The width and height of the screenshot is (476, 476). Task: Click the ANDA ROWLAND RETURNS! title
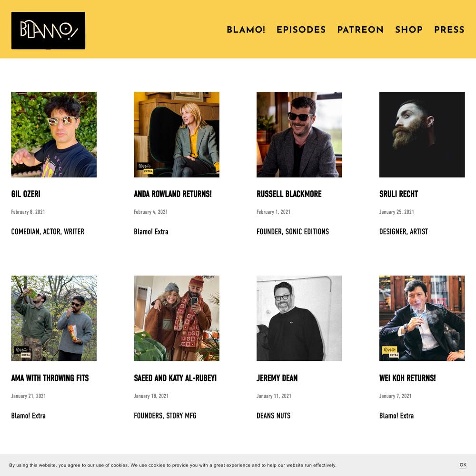(x=173, y=194)
